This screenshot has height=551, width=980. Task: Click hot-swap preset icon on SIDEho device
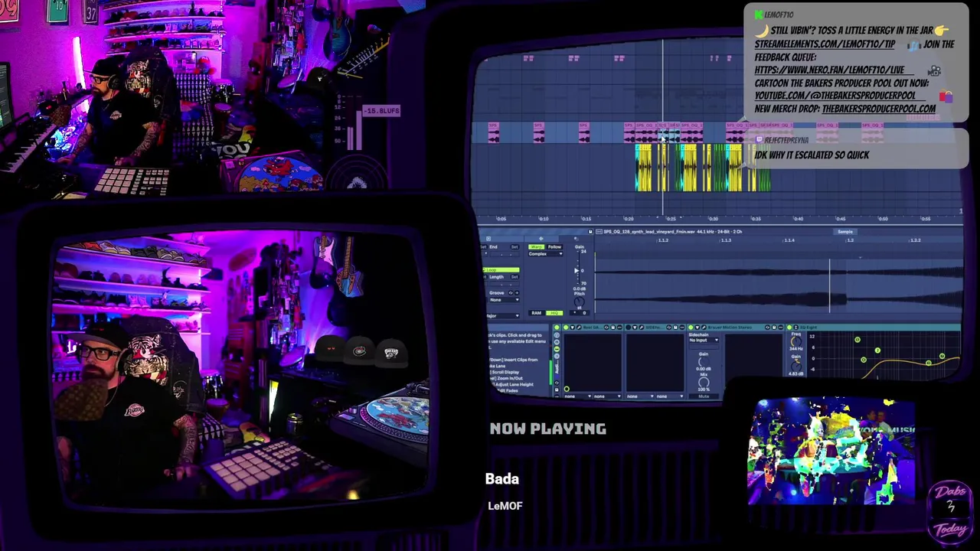pyautogui.click(x=669, y=328)
